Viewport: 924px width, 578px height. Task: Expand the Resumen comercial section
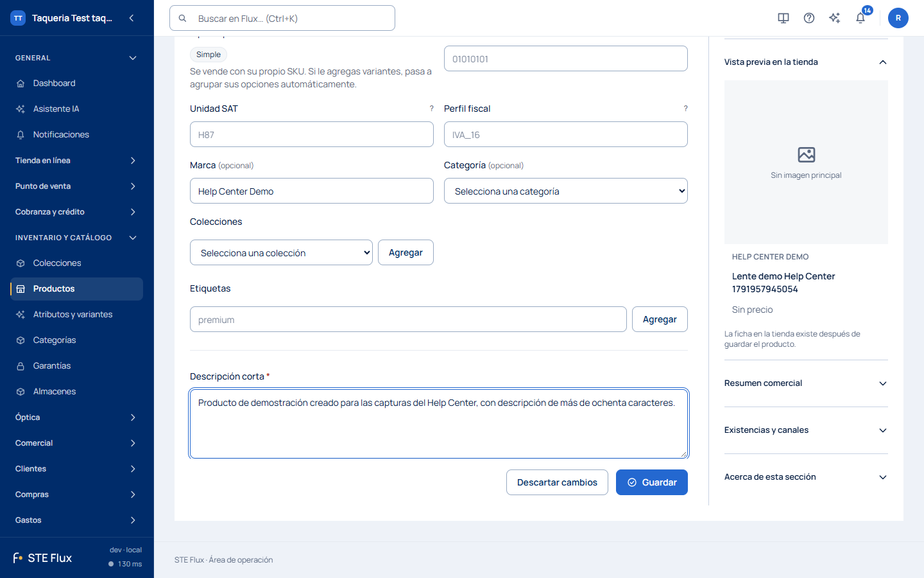click(x=806, y=383)
